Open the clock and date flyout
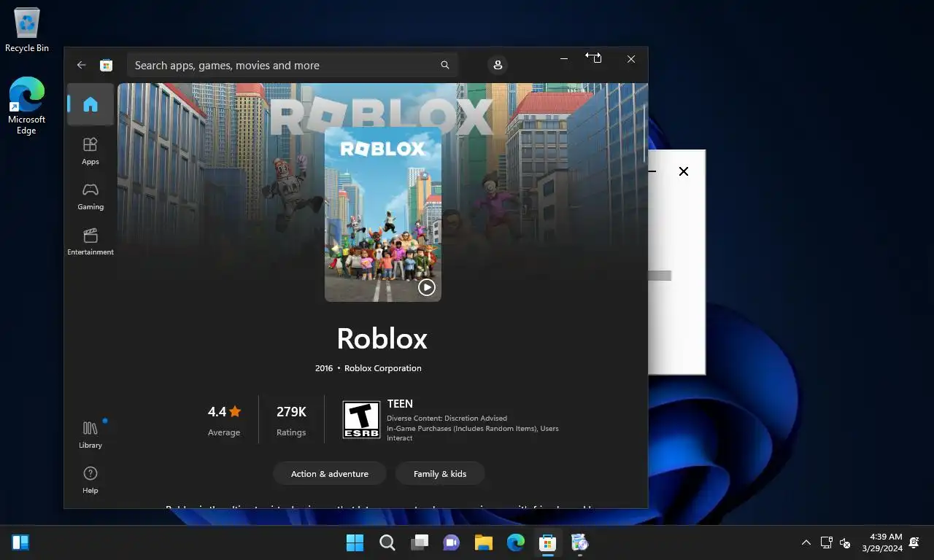Viewport: 934px width, 560px height. point(882,542)
